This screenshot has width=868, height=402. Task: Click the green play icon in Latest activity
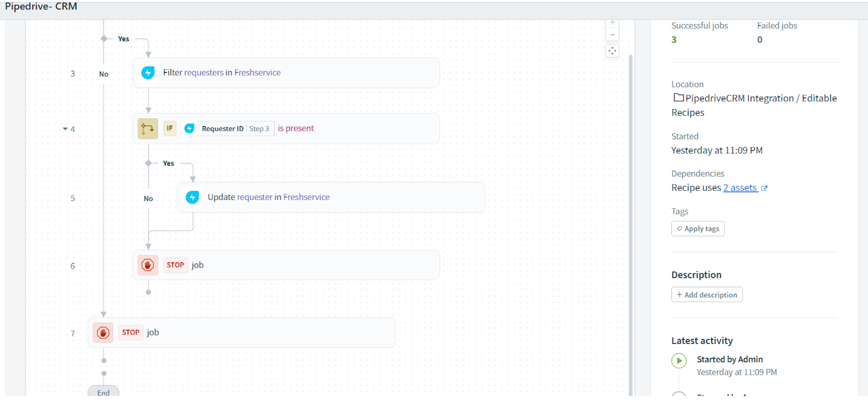click(x=679, y=361)
